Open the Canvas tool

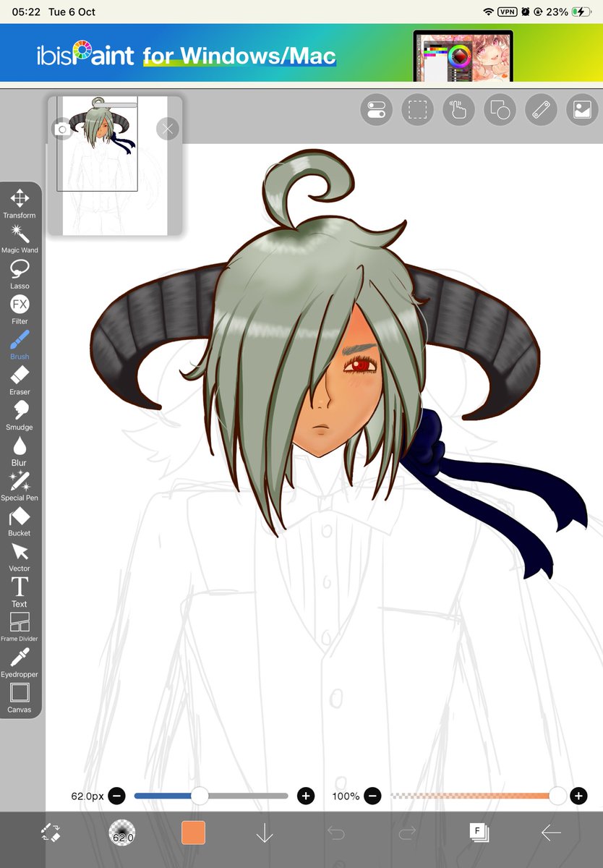[20, 698]
